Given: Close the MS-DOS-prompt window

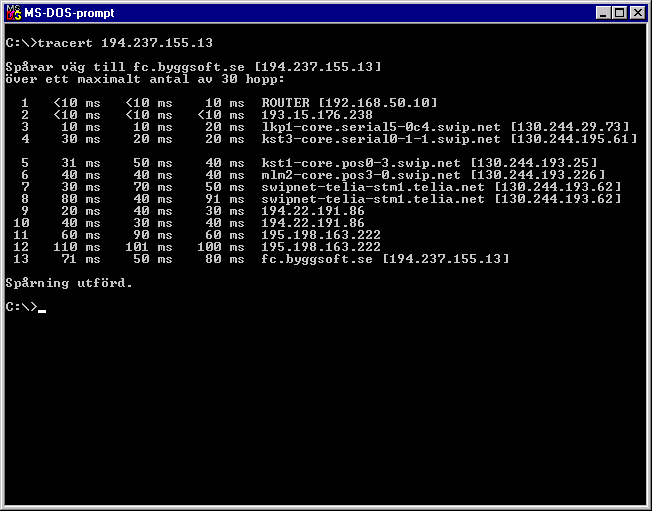Looking at the screenshot, I should click(637, 13).
